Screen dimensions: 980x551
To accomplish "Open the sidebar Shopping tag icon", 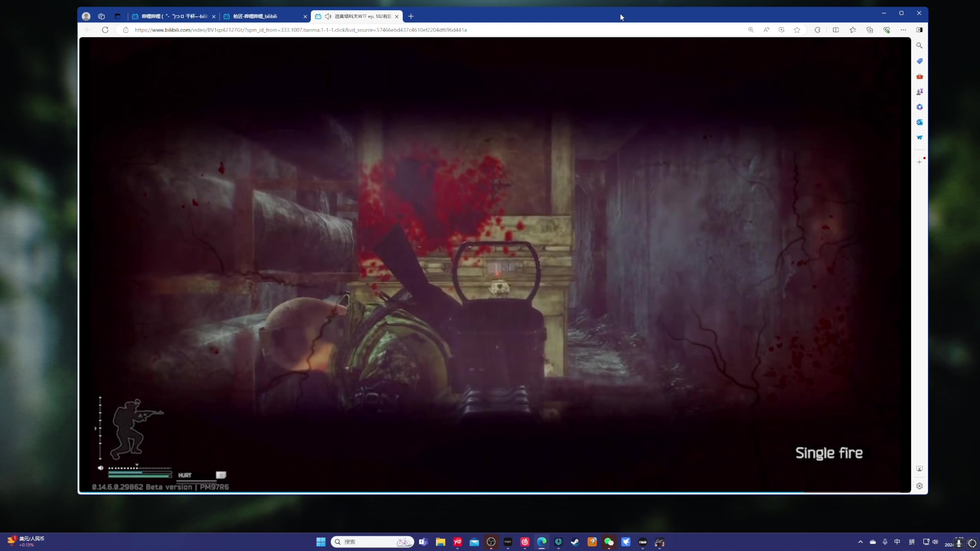I will point(919,61).
